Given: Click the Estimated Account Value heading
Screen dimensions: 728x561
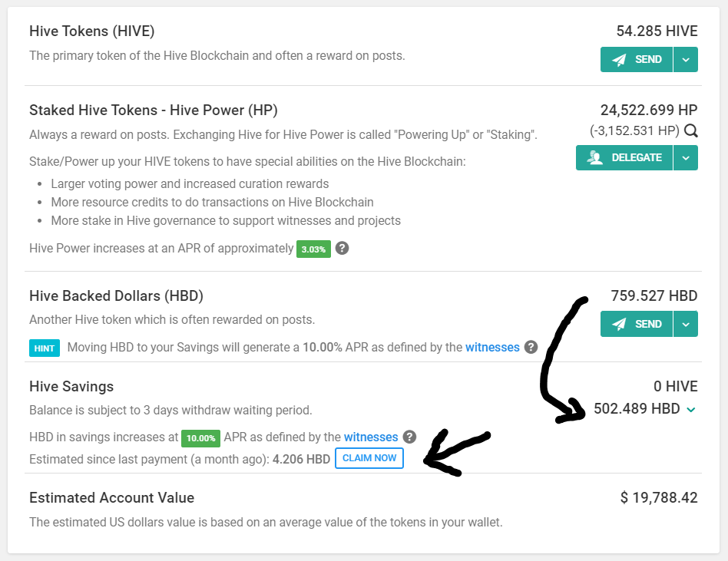Looking at the screenshot, I should (112, 497).
